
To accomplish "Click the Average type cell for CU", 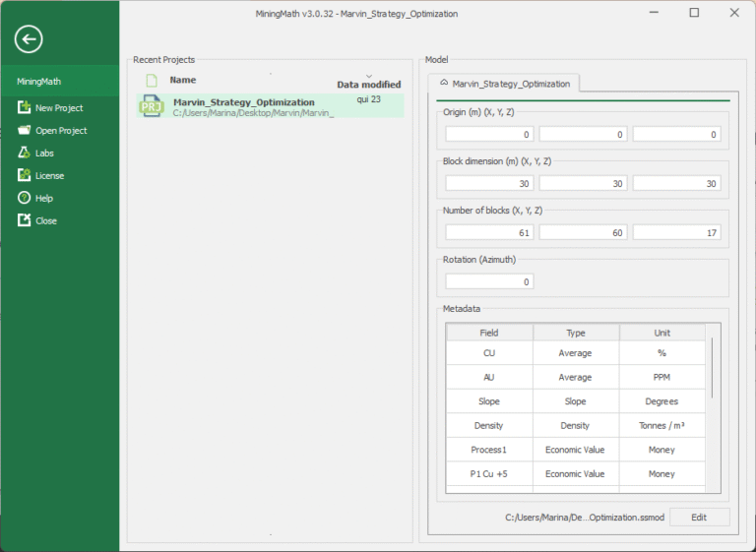I will [576, 353].
